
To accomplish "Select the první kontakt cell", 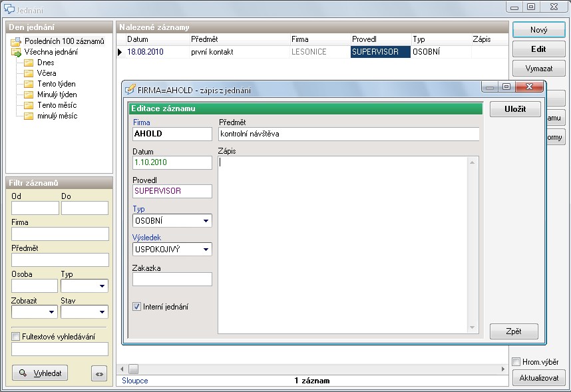I will coord(240,52).
